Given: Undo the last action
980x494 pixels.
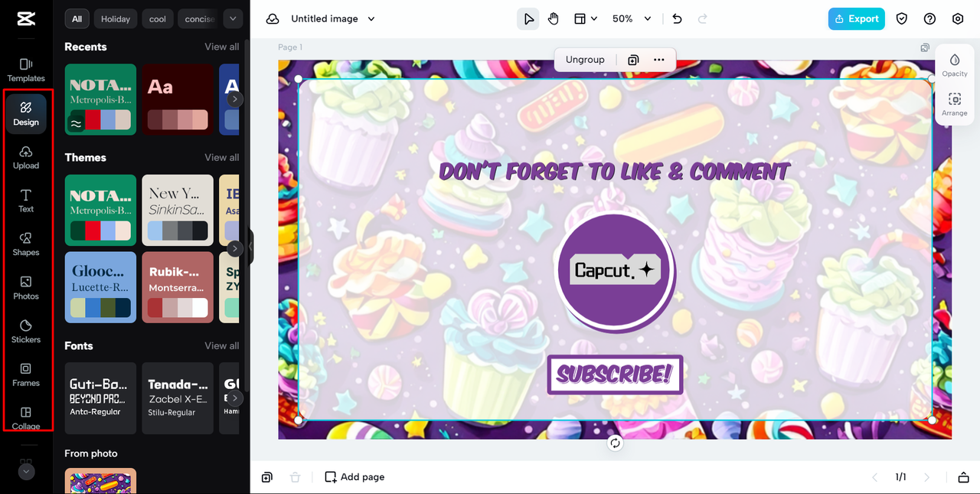Looking at the screenshot, I should click(677, 19).
